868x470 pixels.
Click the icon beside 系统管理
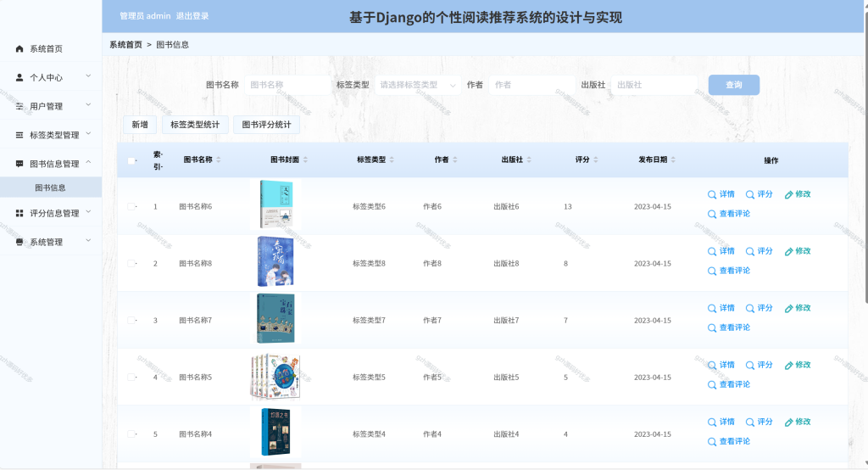19,242
